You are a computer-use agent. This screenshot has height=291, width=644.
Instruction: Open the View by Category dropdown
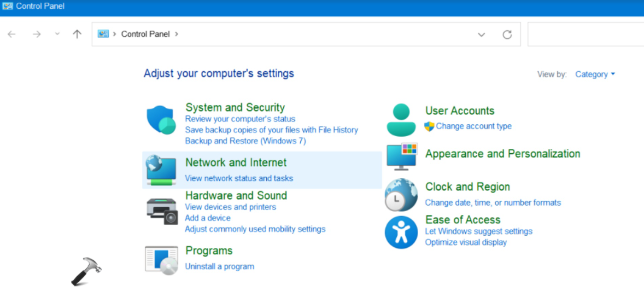click(x=595, y=74)
